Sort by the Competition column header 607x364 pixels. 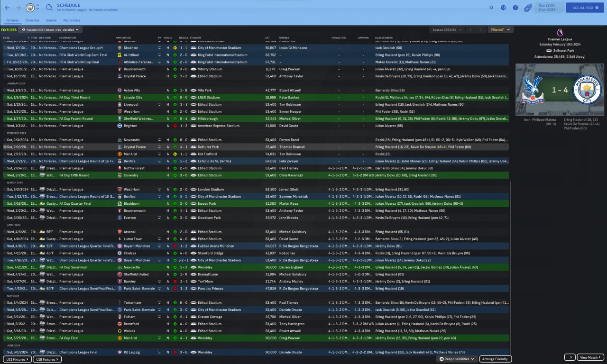[67, 37]
